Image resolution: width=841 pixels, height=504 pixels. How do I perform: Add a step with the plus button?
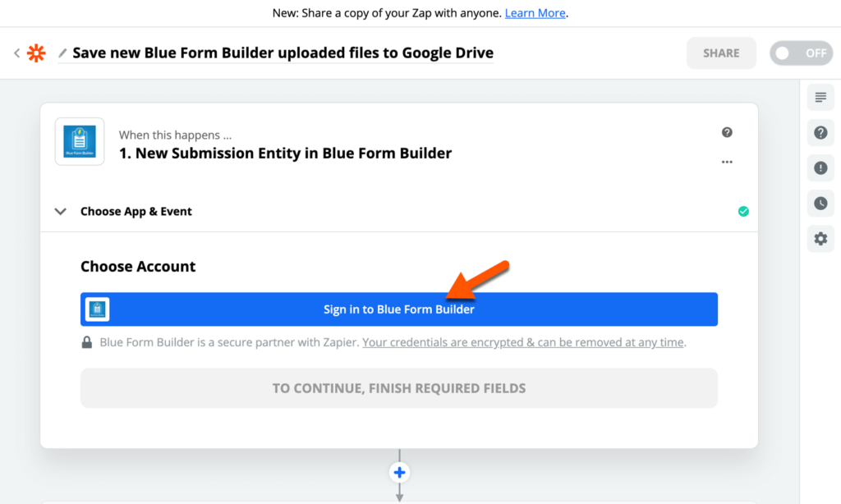(399, 472)
